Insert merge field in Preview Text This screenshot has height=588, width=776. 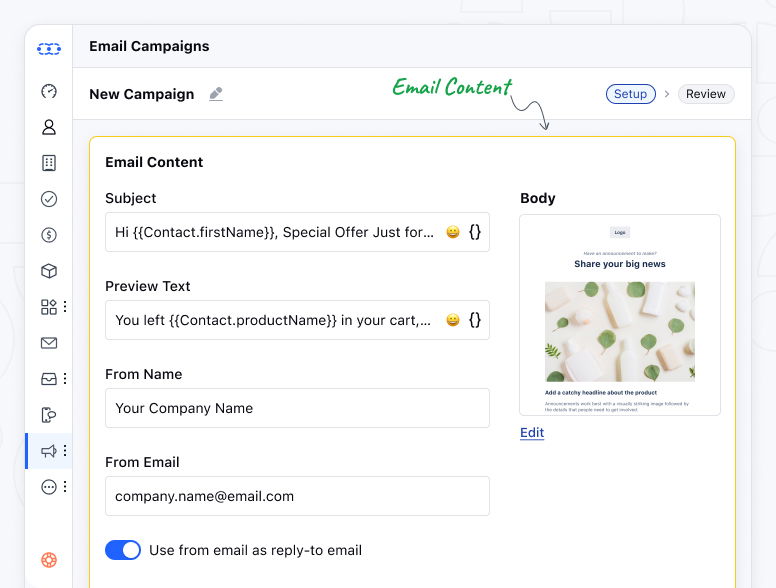click(x=475, y=320)
